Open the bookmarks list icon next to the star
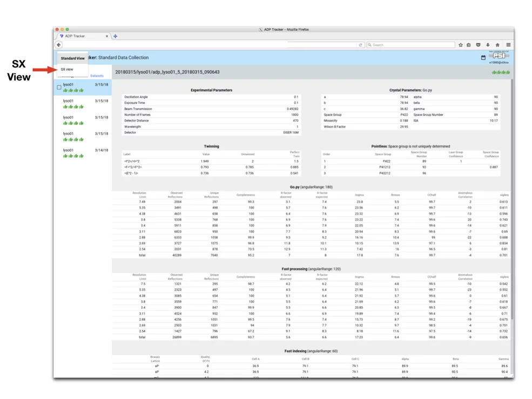This screenshot has width=532, height=399. point(469,45)
